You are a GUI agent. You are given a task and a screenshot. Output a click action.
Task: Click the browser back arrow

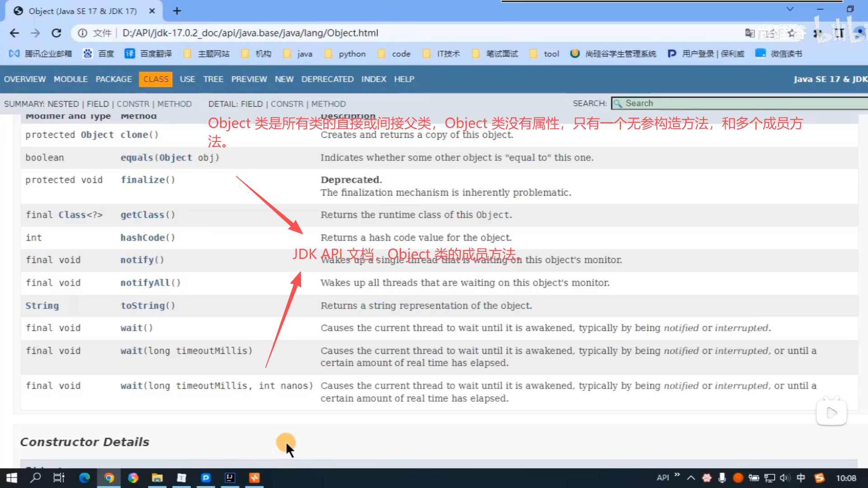point(14,33)
